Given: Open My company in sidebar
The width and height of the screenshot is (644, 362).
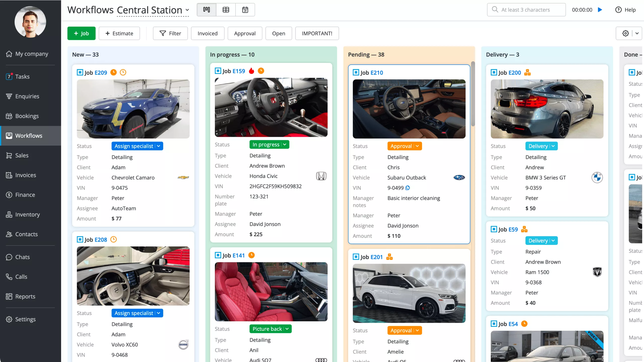Looking at the screenshot, I should (x=30, y=54).
